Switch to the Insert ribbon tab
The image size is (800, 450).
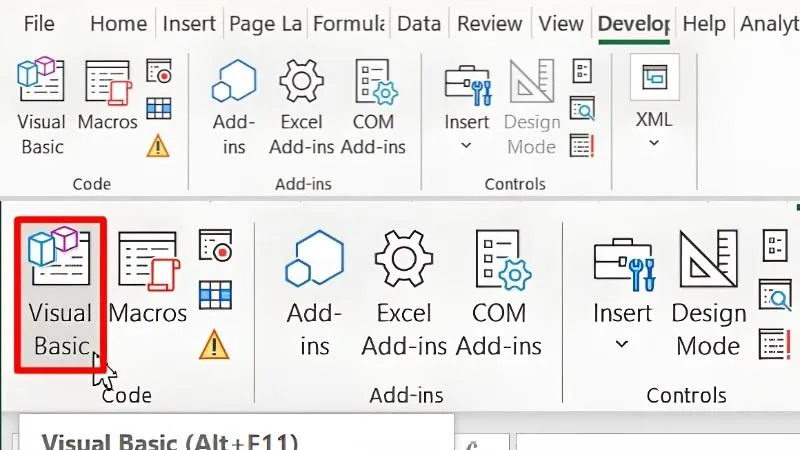click(x=189, y=23)
